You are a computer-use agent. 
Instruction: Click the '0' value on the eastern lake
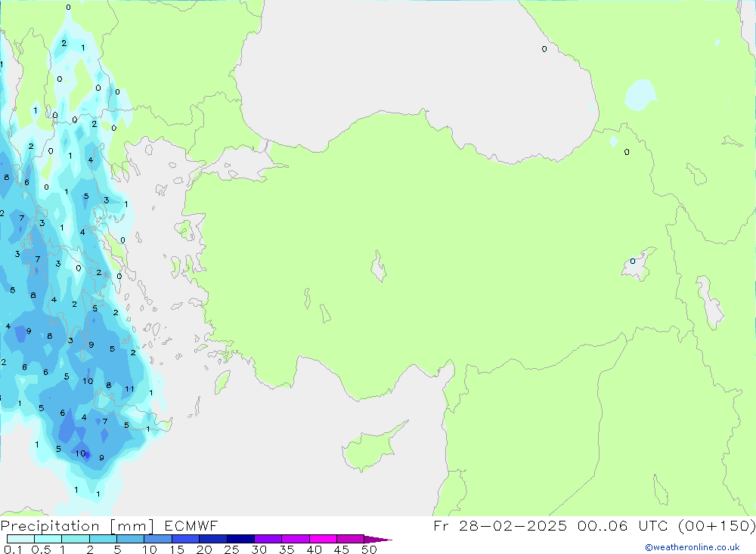coord(633,262)
